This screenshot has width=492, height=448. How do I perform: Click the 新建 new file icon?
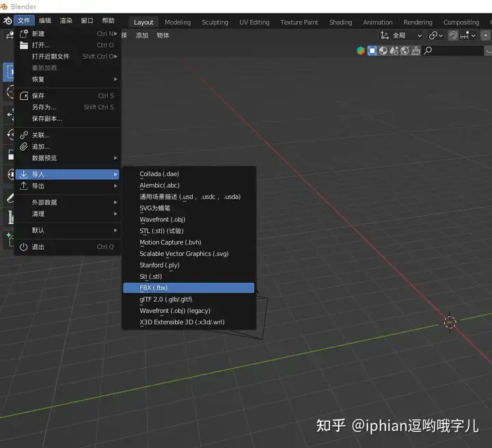pos(24,33)
